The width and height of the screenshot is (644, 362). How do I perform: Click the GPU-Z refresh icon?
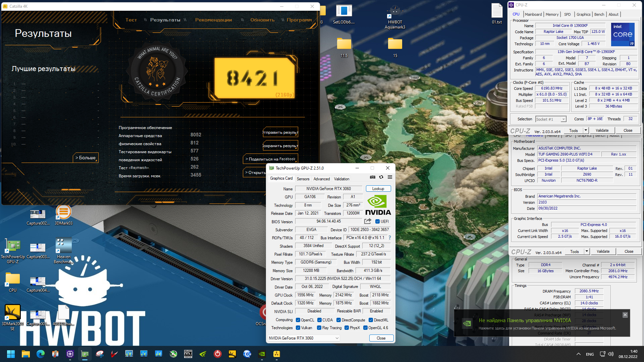(x=381, y=177)
